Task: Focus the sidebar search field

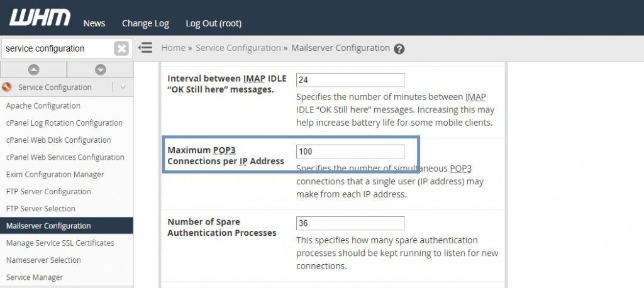Action: point(57,48)
